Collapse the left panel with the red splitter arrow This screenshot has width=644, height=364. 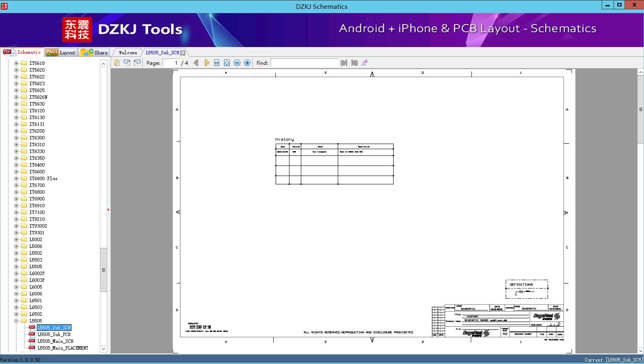pos(108,209)
